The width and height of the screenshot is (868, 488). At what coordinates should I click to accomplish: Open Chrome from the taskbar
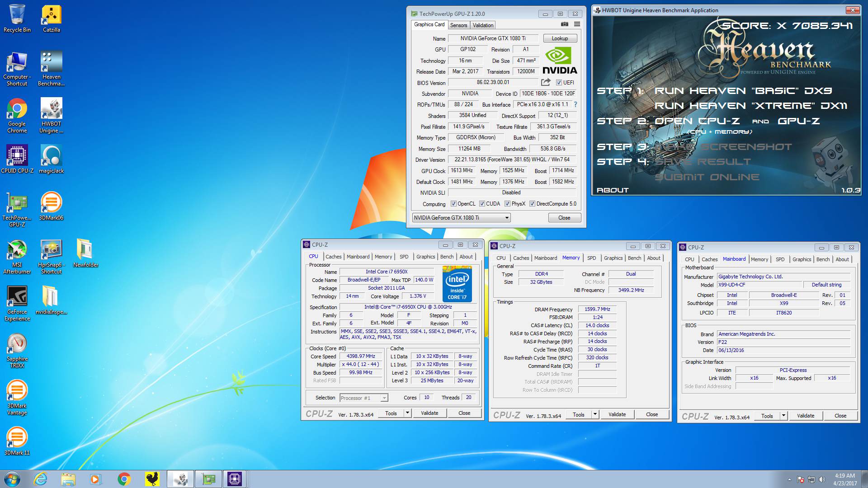pyautogui.click(x=124, y=479)
